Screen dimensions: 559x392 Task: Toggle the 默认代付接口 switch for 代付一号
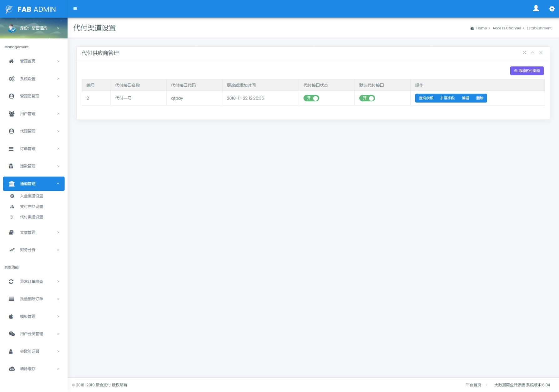point(367,98)
